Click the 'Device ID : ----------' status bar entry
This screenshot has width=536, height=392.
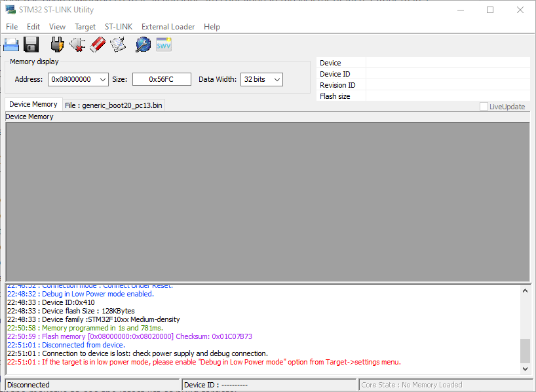click(269, 385)
